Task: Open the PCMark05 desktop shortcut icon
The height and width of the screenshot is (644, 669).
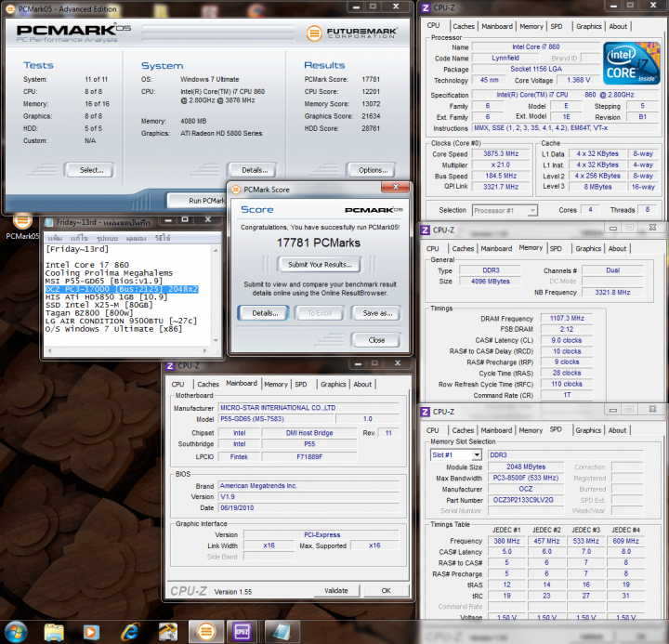Action: [x=22, y=226]
